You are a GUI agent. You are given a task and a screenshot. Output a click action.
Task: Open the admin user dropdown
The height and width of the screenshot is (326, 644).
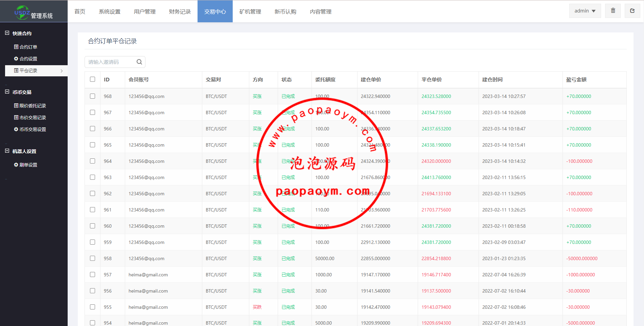585,11
